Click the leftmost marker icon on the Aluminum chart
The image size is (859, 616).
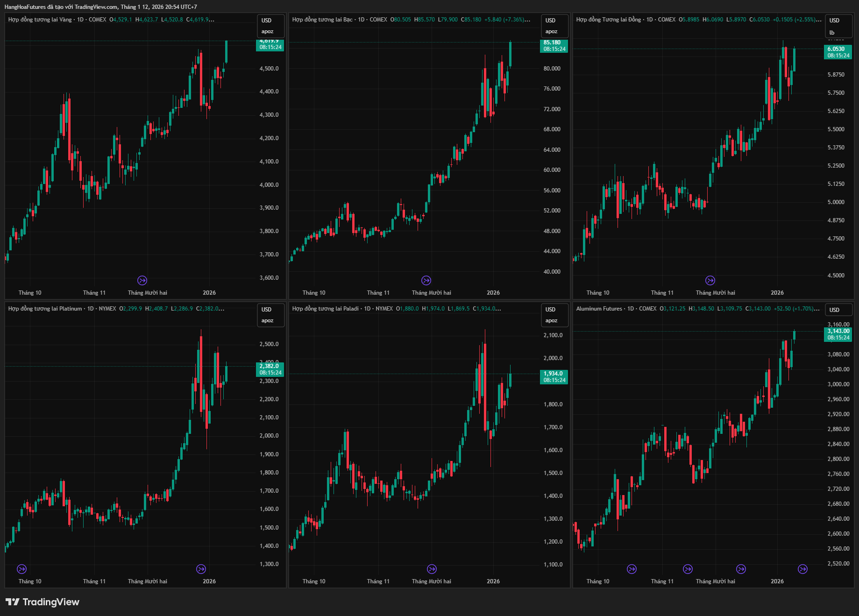tap(632, 569)
